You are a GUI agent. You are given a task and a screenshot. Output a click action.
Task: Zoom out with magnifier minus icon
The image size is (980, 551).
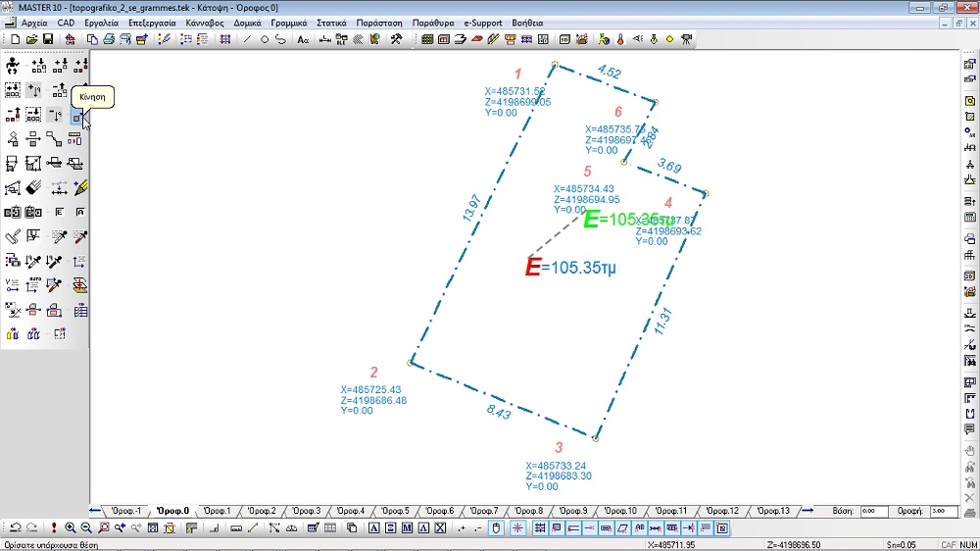[x=86, y=527]
